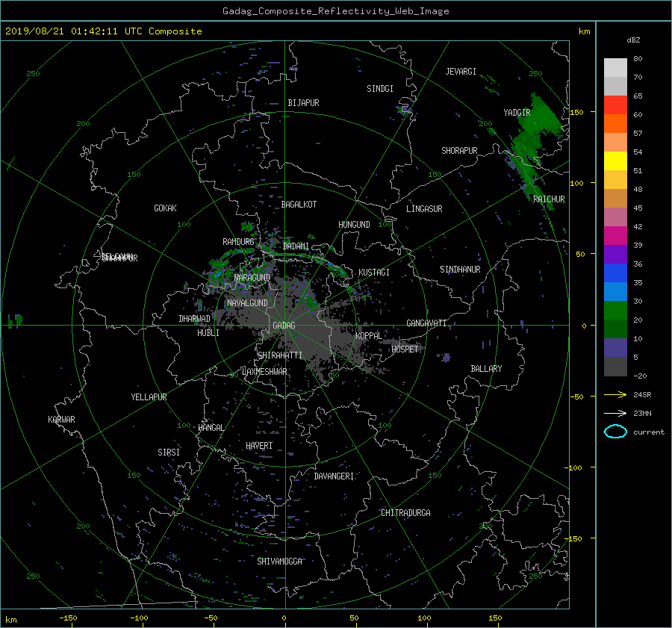Click the KARWAR city label

tap(61, 419)
